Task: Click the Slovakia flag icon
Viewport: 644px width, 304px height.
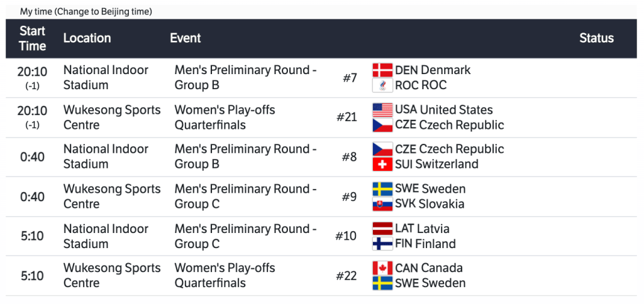Action: tap(382, 204)
